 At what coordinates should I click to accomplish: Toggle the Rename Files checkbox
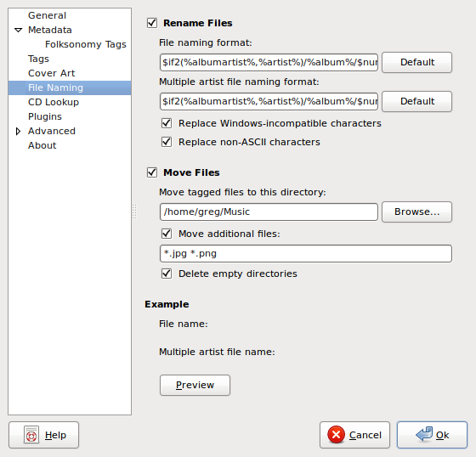click(x=152, y=23)
